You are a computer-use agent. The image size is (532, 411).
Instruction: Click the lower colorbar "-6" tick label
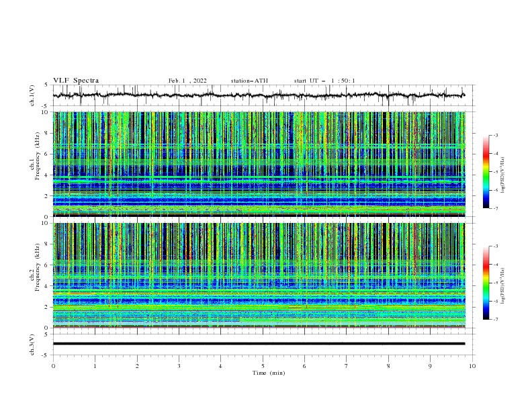pyautogui.click(x=496, y=301)
